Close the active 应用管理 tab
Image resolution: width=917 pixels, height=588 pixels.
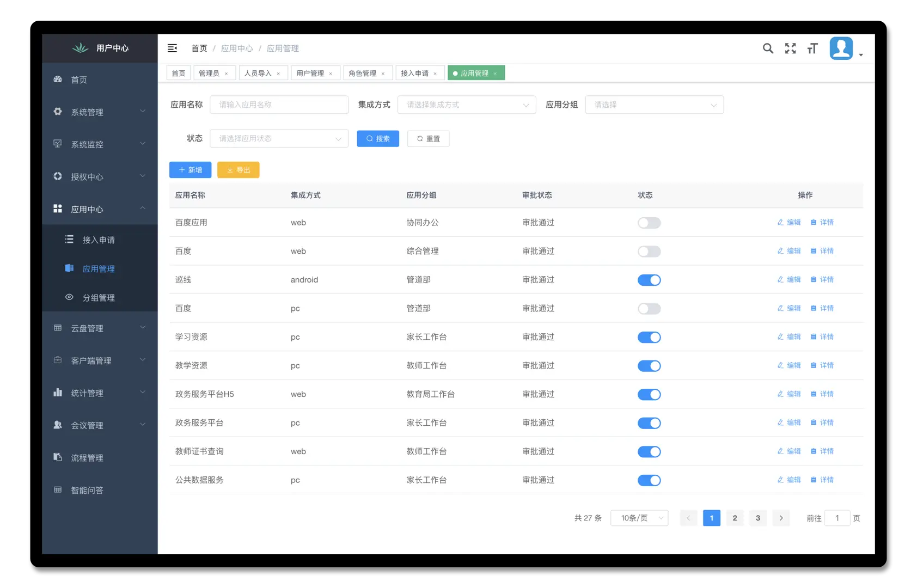tap(495, 73)
